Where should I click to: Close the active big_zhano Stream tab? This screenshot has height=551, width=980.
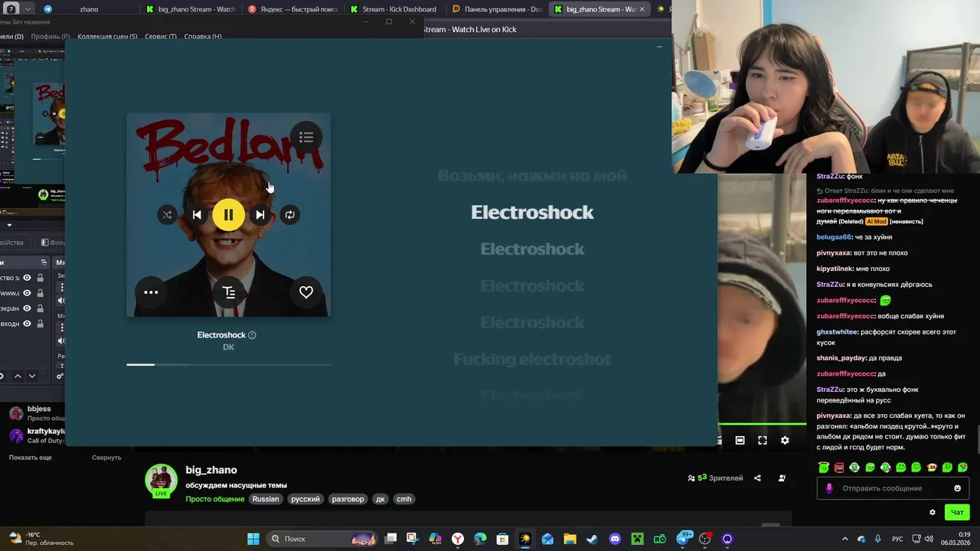pyautogui.click(x=642, y=9)
